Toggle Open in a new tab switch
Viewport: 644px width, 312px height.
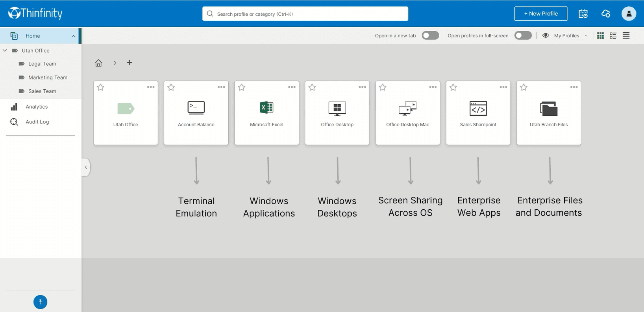[430, 35]
